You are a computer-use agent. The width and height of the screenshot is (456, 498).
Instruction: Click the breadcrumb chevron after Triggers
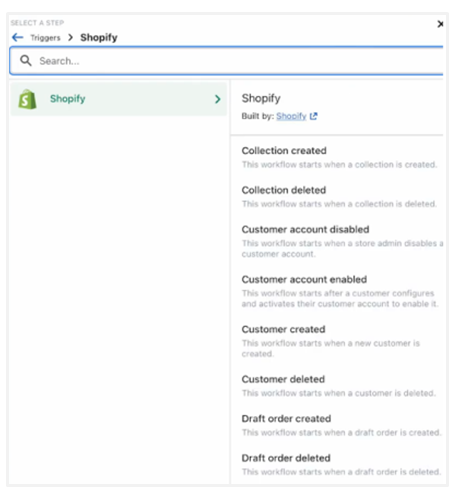tap(70, 37)
